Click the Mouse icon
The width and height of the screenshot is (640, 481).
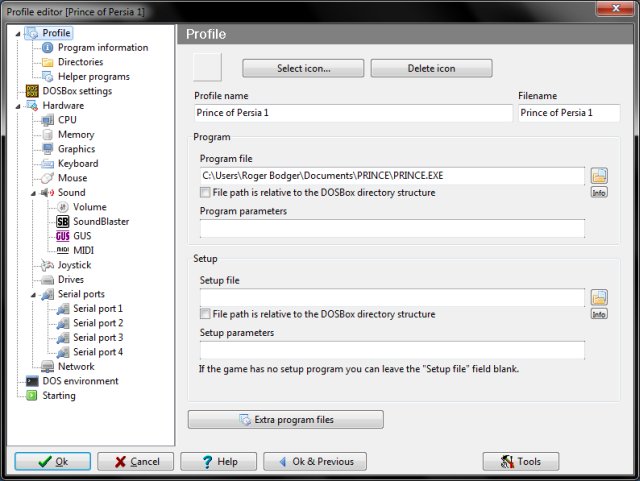[47, 178]
